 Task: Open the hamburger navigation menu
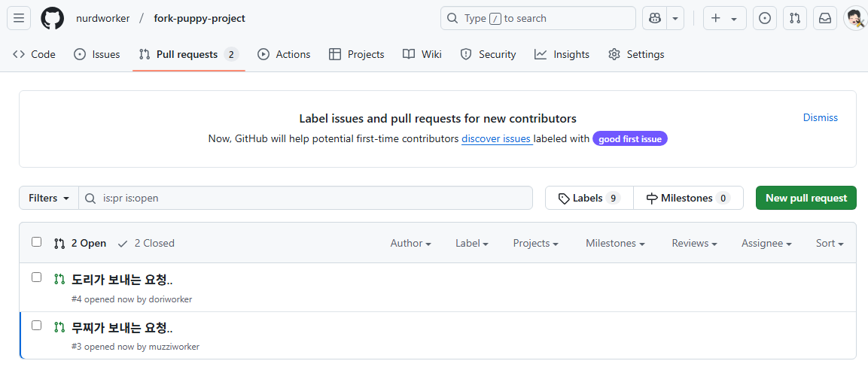point(18,18)
